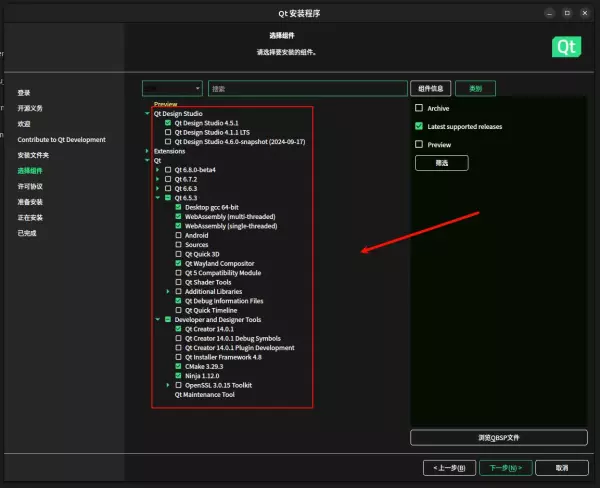Expand the Qt 6.7.2 node
This screenshot has width=600, height=488.
click(157, 179)
